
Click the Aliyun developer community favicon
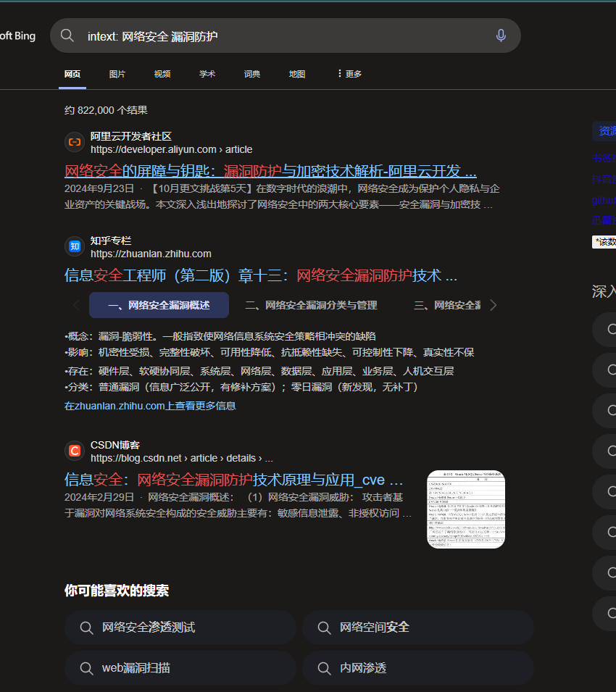pos(75,142)
